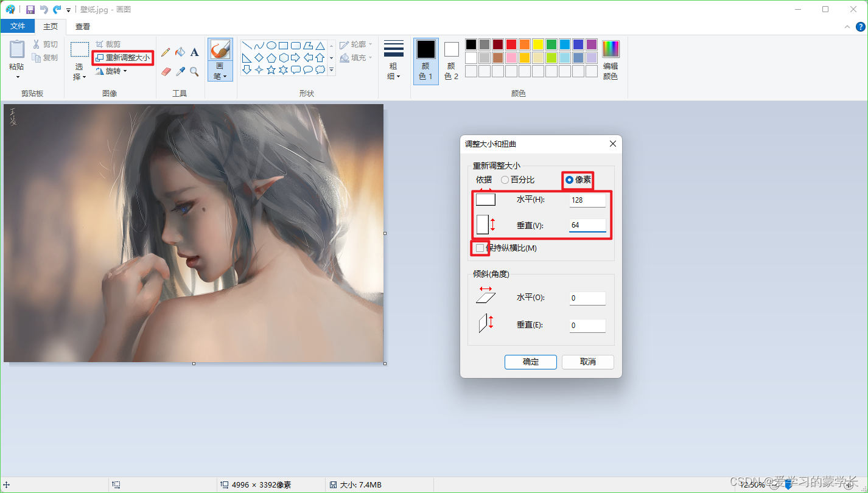Open the Size (粗细) line thickness dropdown

coord(394,60)
